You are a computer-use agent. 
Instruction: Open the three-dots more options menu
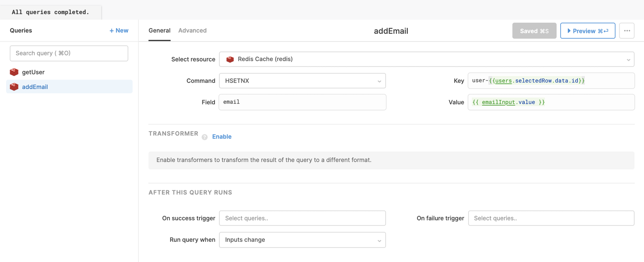[627, 31]
